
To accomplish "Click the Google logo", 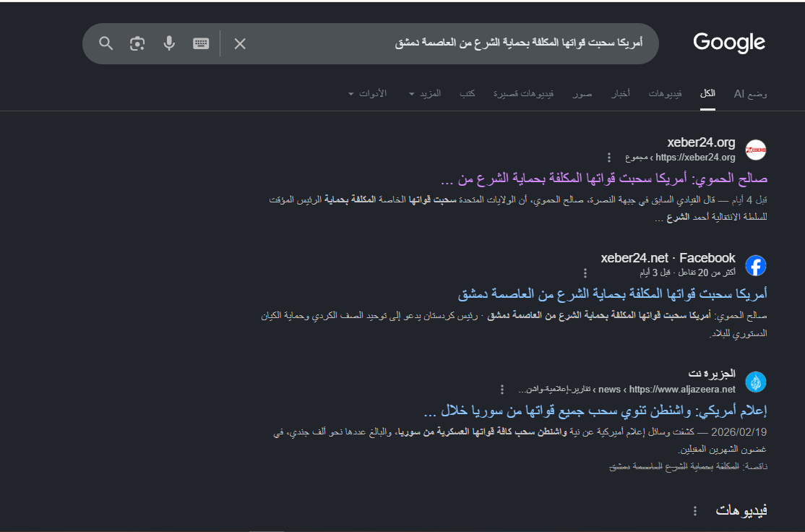I will coord(729,43).
